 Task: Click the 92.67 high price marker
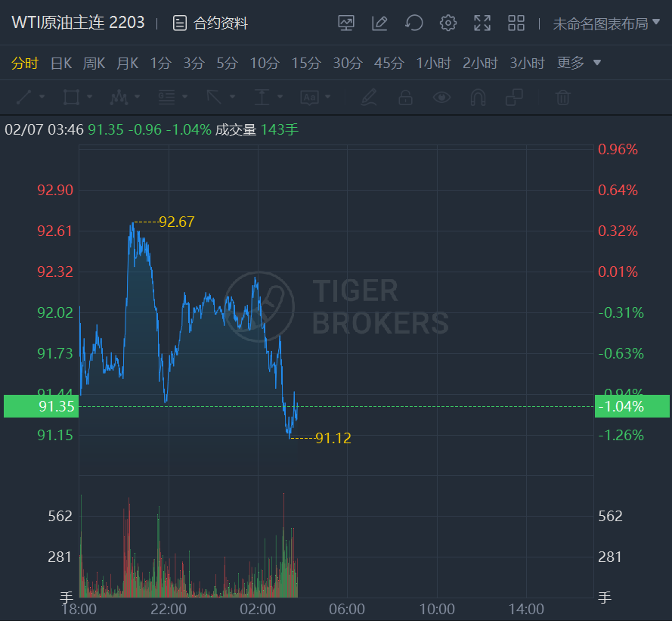coord(177,222)
